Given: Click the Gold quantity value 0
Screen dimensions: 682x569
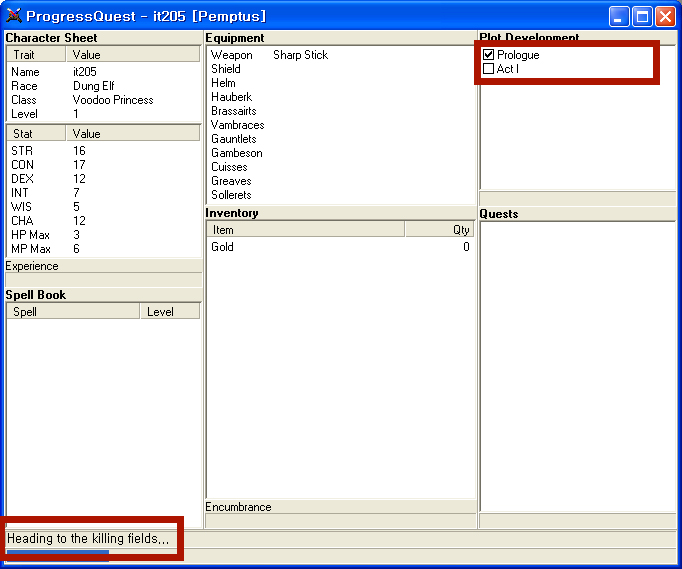Looking at the screenshot, I should click(x=466, y=247).
